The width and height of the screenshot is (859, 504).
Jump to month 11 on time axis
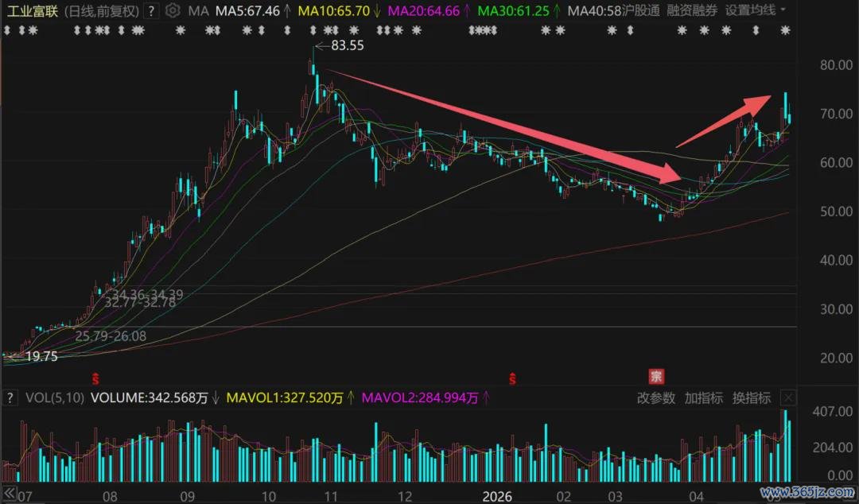[331, 497]
